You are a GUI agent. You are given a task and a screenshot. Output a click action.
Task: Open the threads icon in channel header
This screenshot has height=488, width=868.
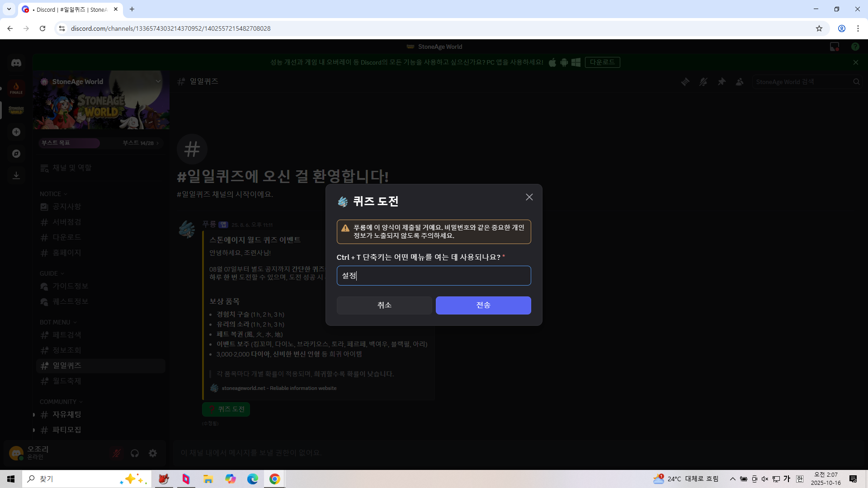(685, 82)
